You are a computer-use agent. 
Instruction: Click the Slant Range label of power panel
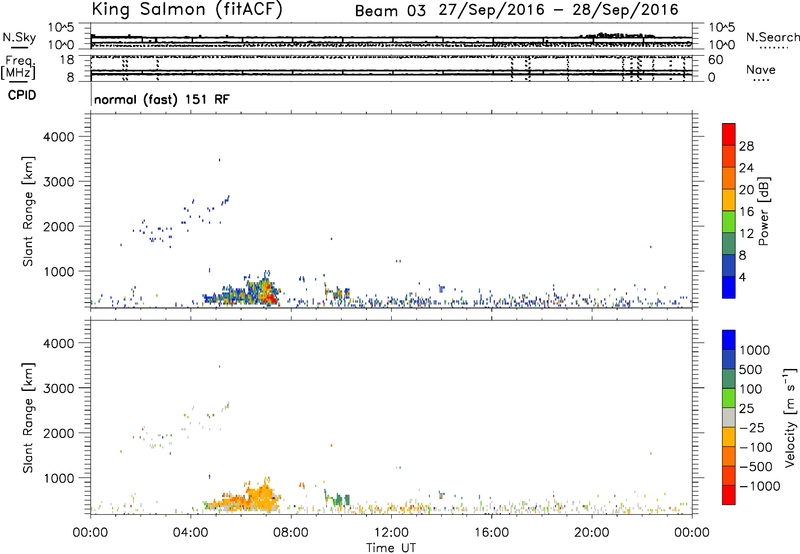point(28,211)
